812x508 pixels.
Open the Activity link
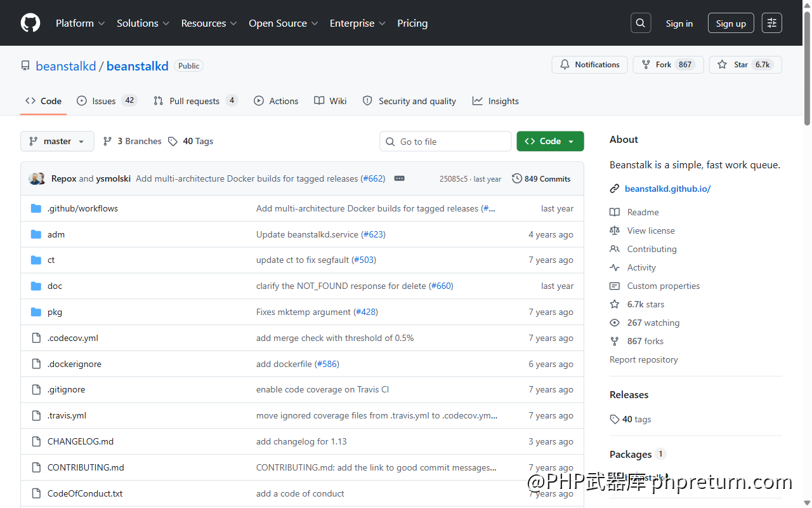[x=633, y=267]
